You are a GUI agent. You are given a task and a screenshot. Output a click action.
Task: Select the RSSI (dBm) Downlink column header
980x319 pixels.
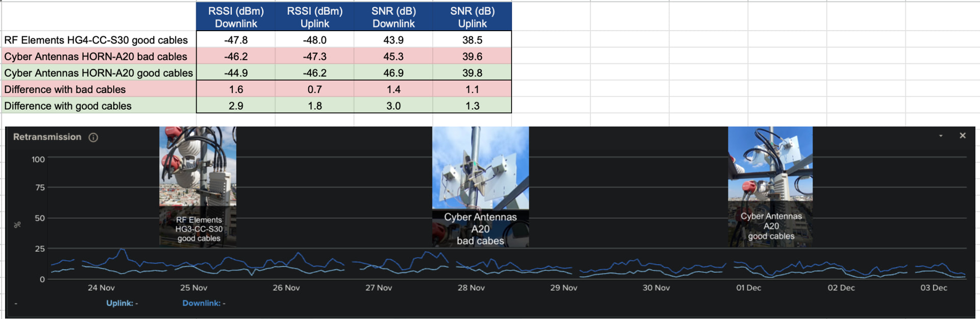(x=236, y=17)
